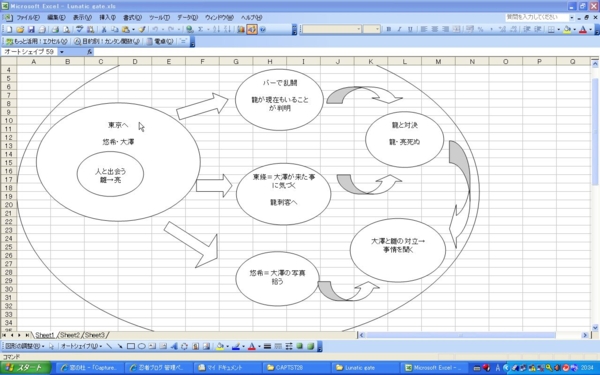
Task: Click the 電卓 toolbar button
Action: 160,41
